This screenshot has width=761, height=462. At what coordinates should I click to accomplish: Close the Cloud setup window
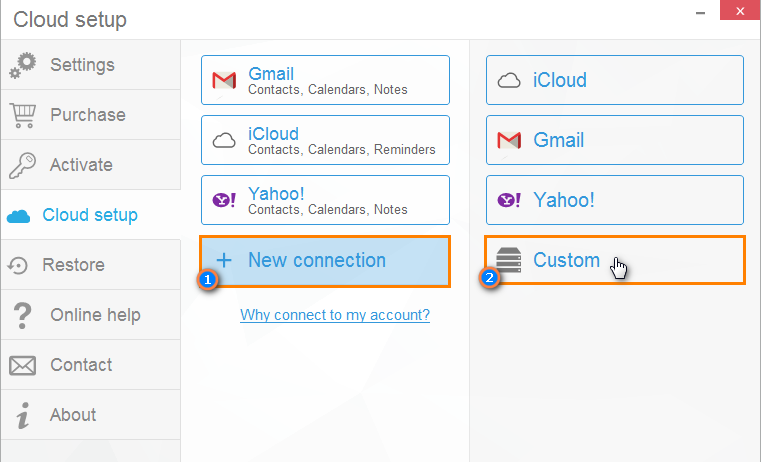click(x=740, y=11)
